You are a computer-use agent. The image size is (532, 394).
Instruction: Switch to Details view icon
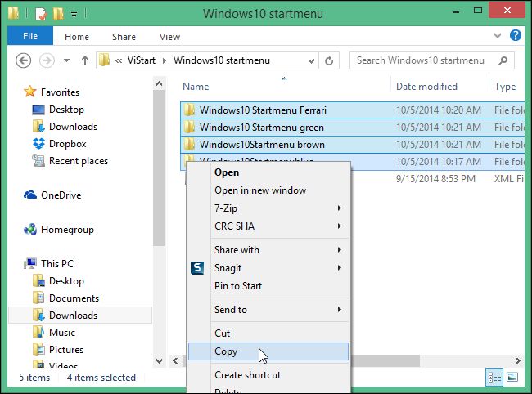click(x=494, y=377)
